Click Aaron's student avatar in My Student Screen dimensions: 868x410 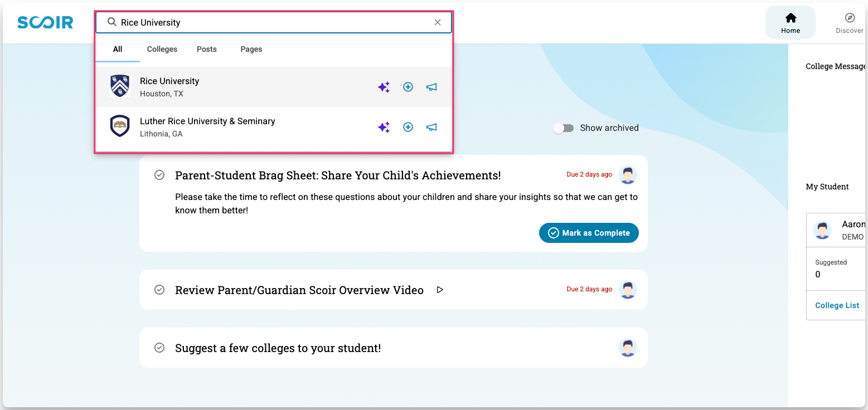[x=823, y=230]
